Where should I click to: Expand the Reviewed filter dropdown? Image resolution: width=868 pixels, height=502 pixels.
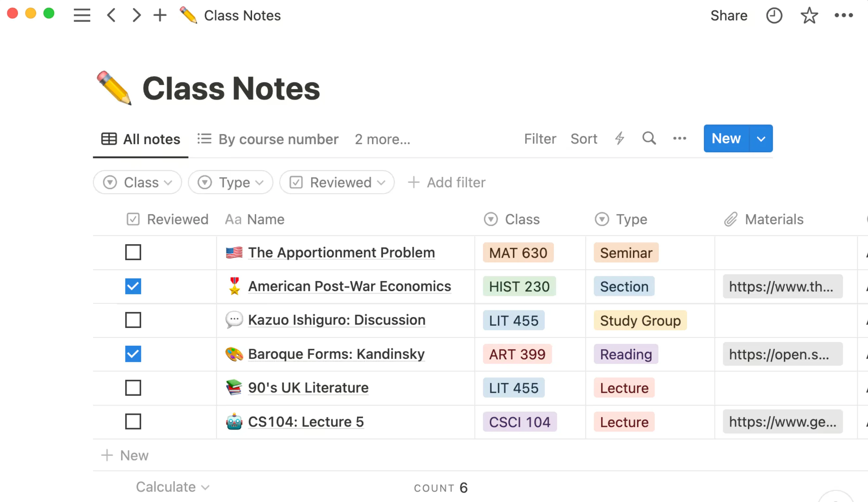pos(337,182)
